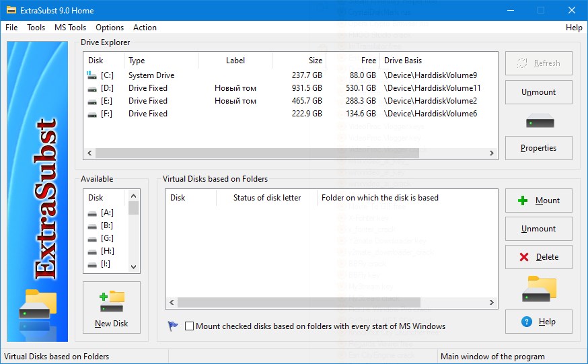
Task: Sort Drive Explorer by the Free column
Action: click(353, 61)
